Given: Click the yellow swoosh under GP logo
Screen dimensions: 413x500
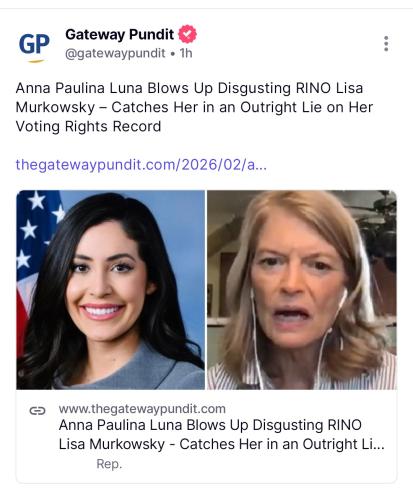Looking at the screenshot, I should 36,61.
